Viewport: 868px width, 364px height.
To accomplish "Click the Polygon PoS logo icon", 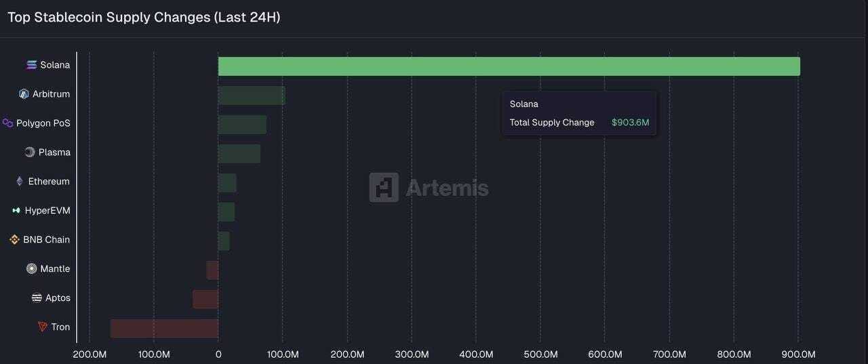I will 8,123.
